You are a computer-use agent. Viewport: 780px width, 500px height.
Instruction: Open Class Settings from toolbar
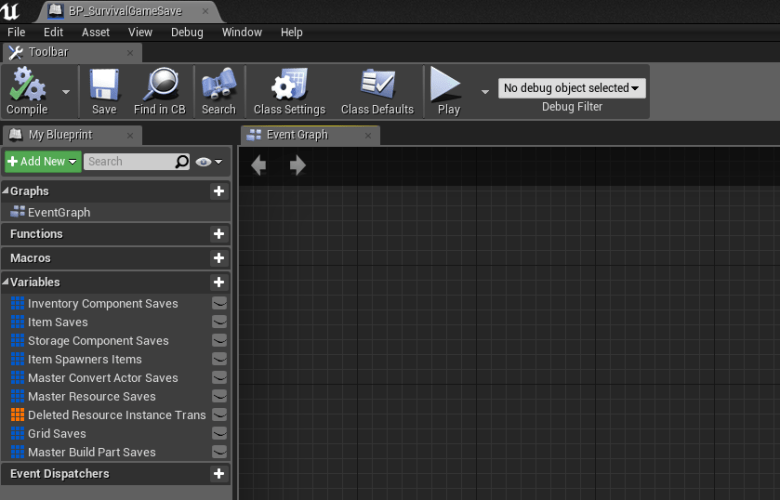coord(289,86)
